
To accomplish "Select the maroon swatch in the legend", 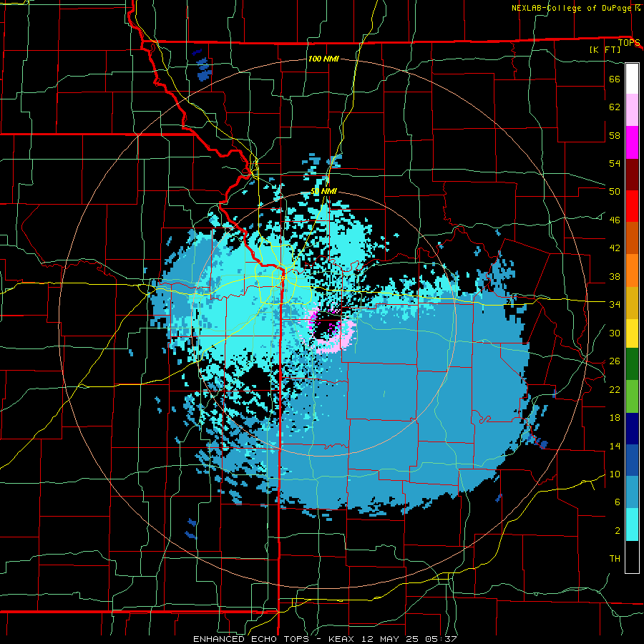I will click(632, 174).
